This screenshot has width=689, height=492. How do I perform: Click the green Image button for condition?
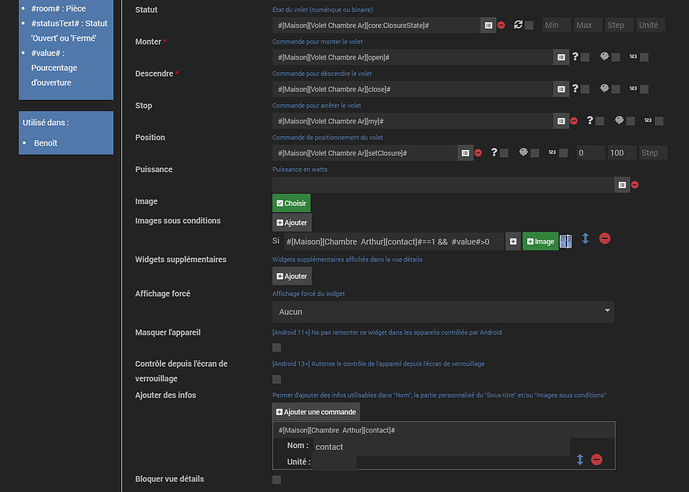point(540,241)
